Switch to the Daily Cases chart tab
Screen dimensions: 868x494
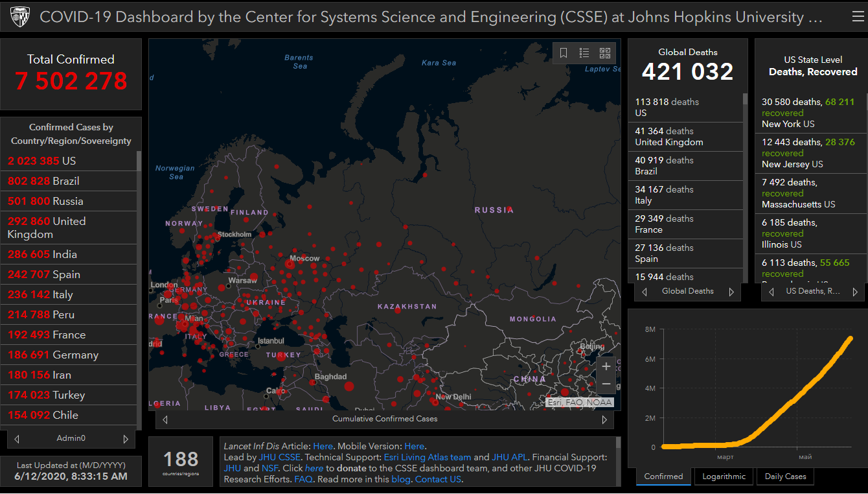(x=785, y=476)
